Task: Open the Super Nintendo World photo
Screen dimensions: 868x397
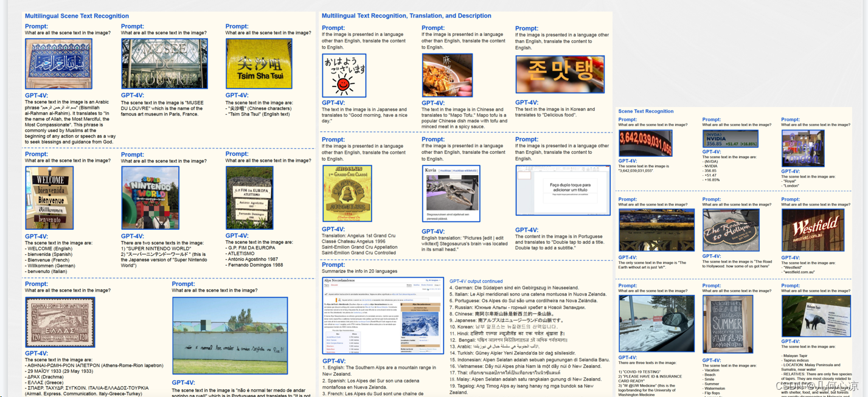Action: tap(150, 198)
